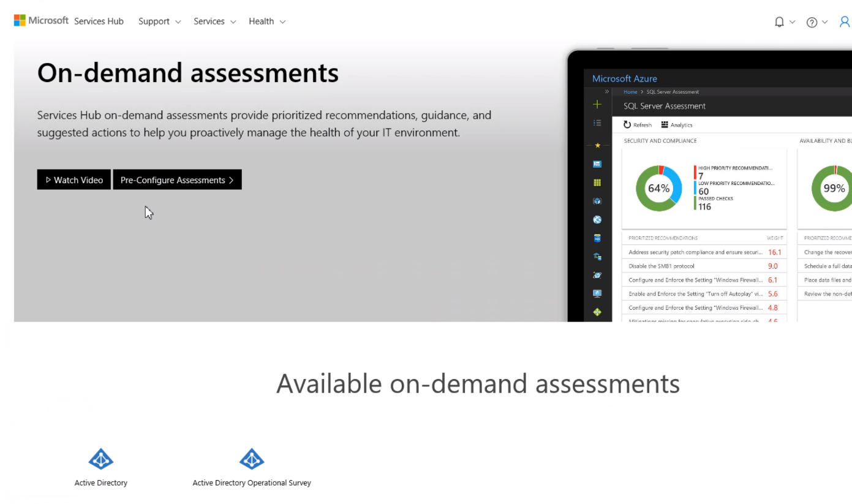Screen dimensions: 852x504
Task: Click the weight value 9.0
Action: [x=773, y=266]
